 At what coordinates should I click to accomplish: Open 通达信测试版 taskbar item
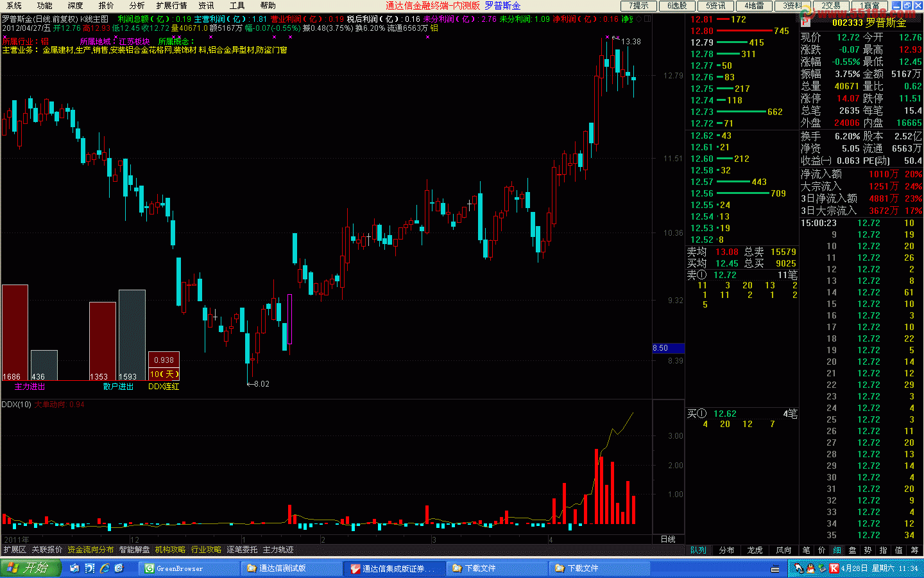click(x=291, y=568)
